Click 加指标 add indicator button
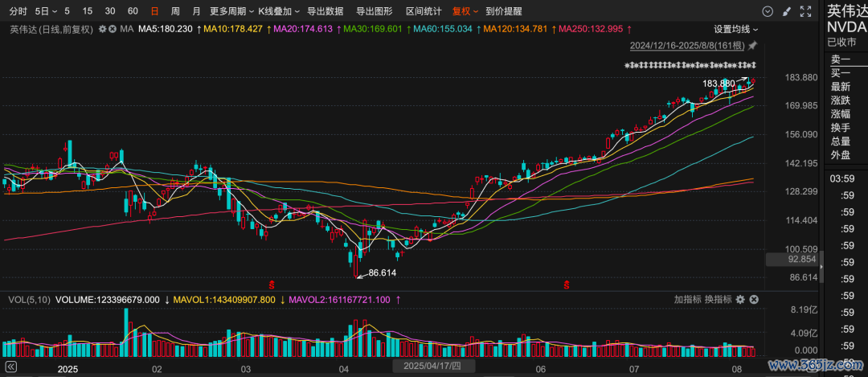 pyautogui.click(x=687, y=300)
